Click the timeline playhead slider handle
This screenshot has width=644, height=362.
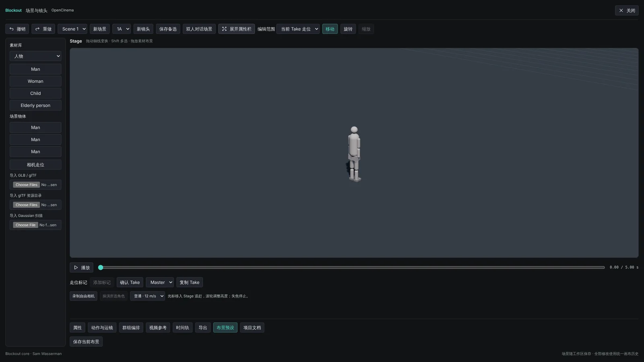click(x=101, y=267)
